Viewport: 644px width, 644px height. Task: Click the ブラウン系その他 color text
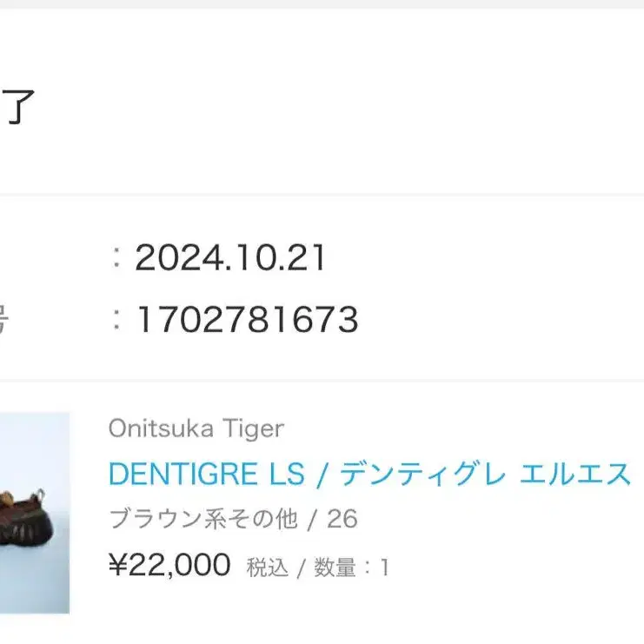click(x=202, y=520)
